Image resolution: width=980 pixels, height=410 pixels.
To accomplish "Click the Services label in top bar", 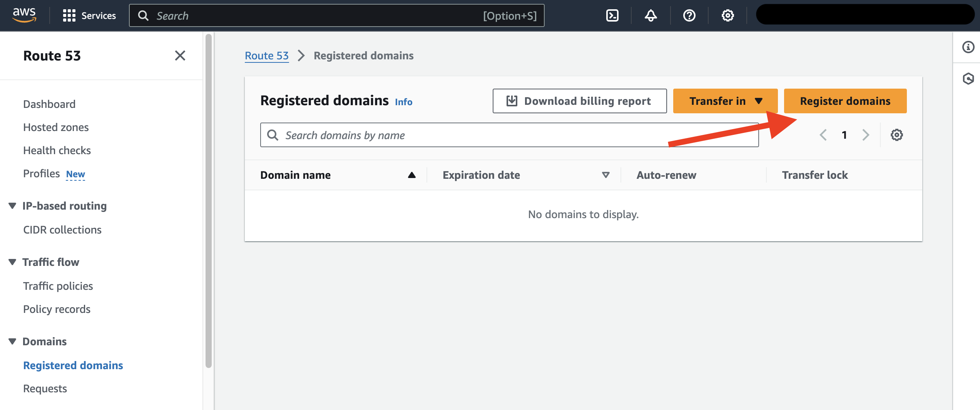I will tap(99, 15).
